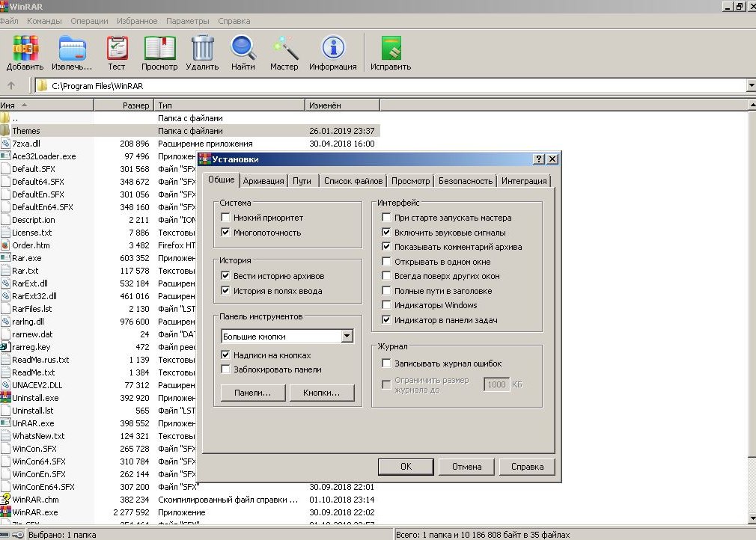Click the file list scrollbar down arrow
Screen dimensions: 756x540
(752, 518)
